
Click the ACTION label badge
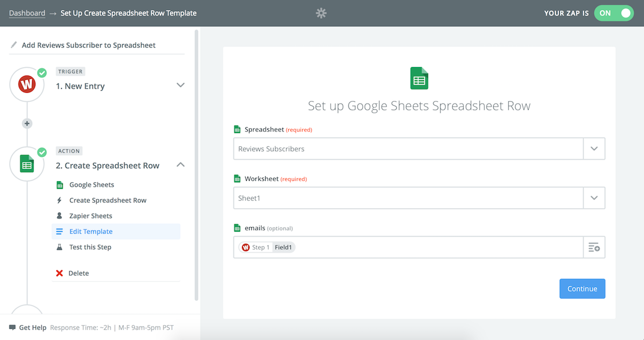point(69,151)
